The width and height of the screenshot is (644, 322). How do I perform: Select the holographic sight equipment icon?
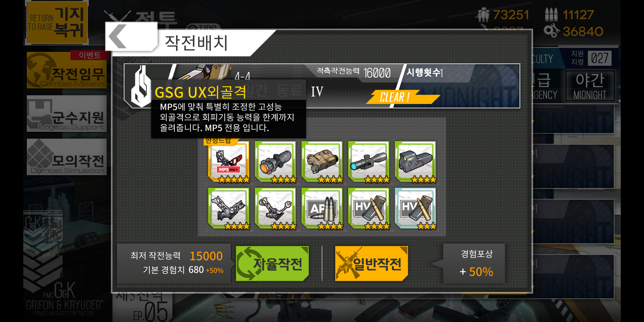pyautogui.click(x=415, y=162)
